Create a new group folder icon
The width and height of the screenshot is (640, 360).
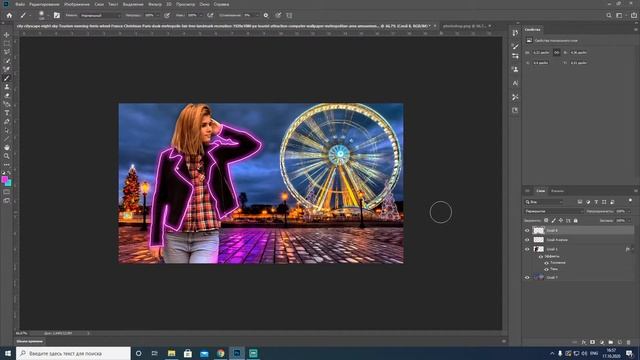[611, 342]
